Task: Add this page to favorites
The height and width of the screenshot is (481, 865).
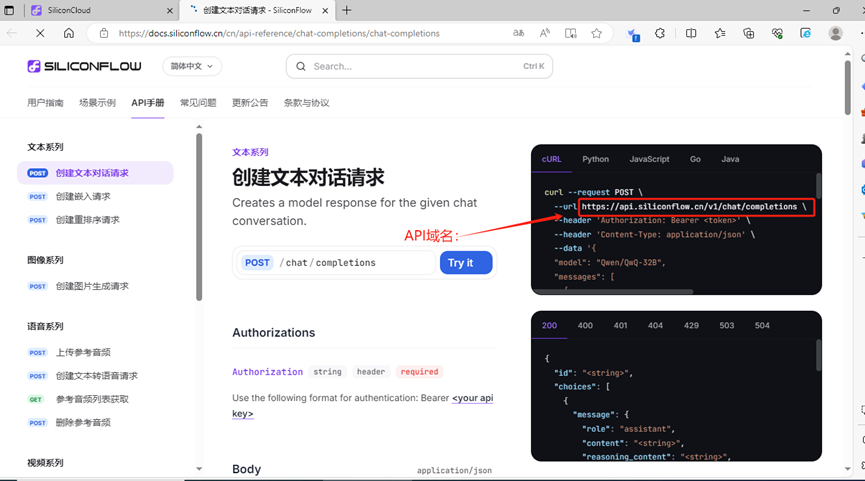Action: pyautogui.click(x=596, y=33)
